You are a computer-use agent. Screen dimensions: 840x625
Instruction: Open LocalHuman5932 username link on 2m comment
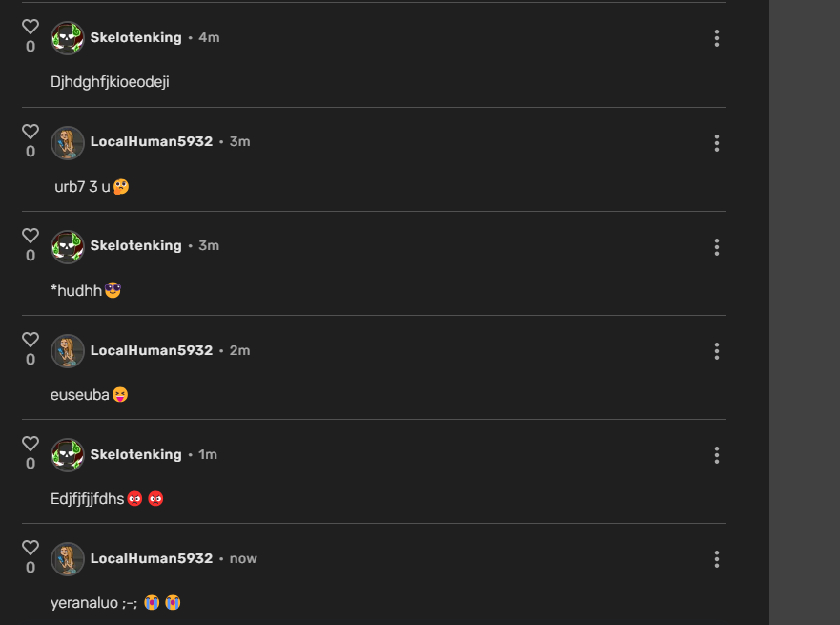click(x=152, y=350)
